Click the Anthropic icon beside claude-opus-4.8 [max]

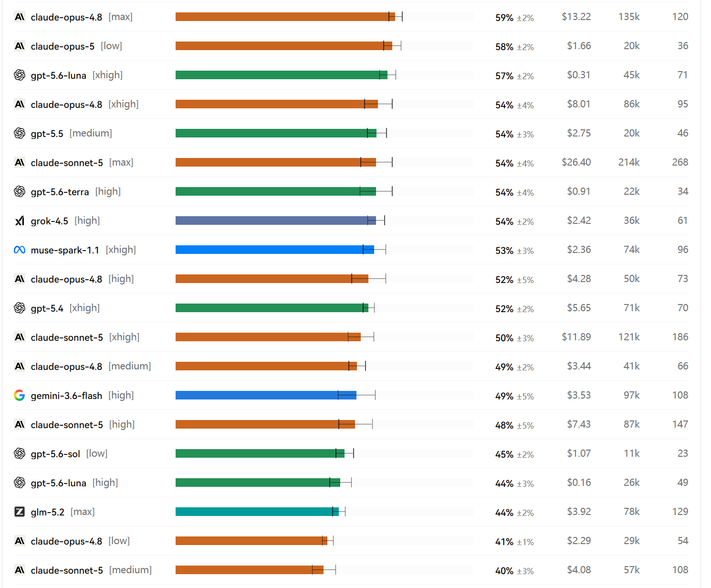[20, 17]
